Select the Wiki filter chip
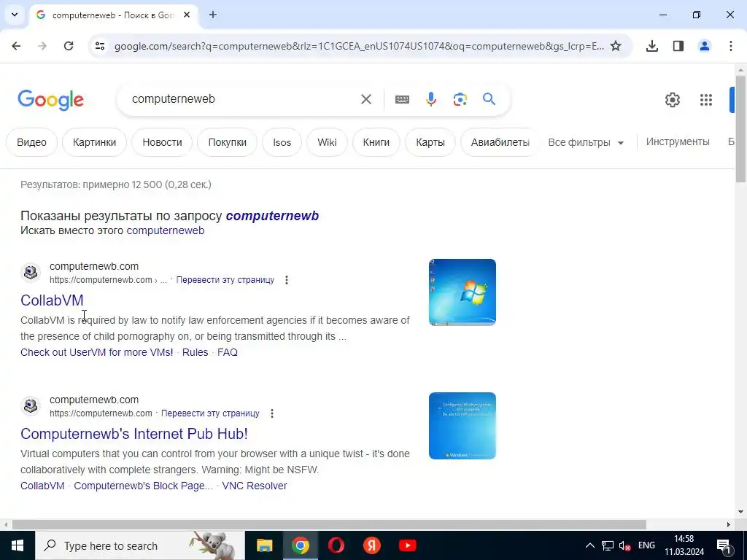The image size is (747, 560). click(x=327, y=142)
